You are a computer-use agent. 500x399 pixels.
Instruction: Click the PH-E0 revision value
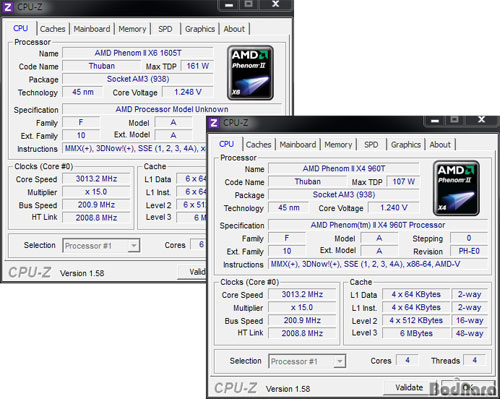coord(469,251)
